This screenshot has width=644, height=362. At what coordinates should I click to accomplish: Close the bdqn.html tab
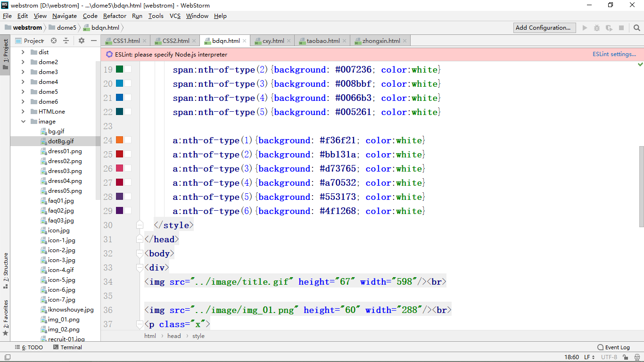pos(245,41)
